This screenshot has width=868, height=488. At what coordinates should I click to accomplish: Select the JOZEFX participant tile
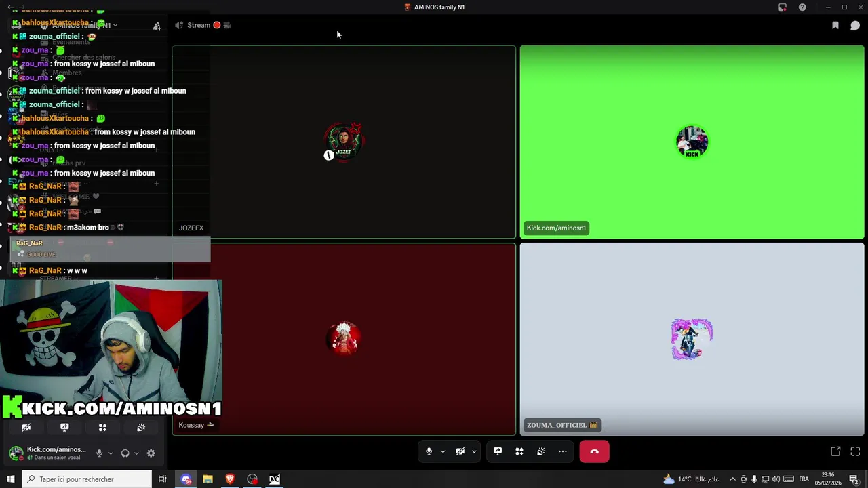[344, 142]
